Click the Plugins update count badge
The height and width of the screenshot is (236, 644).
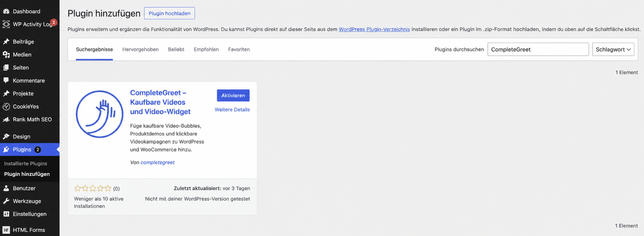point(38,150)
